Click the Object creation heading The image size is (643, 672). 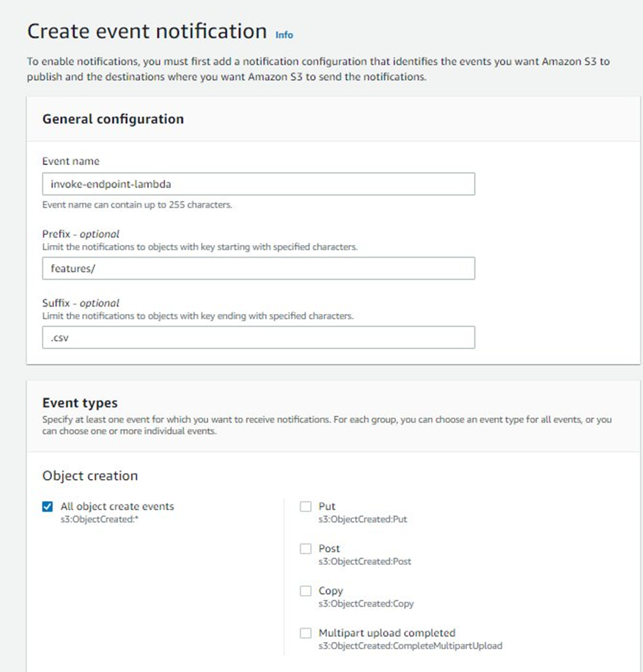pyautogui.click(x=90, y=475)
